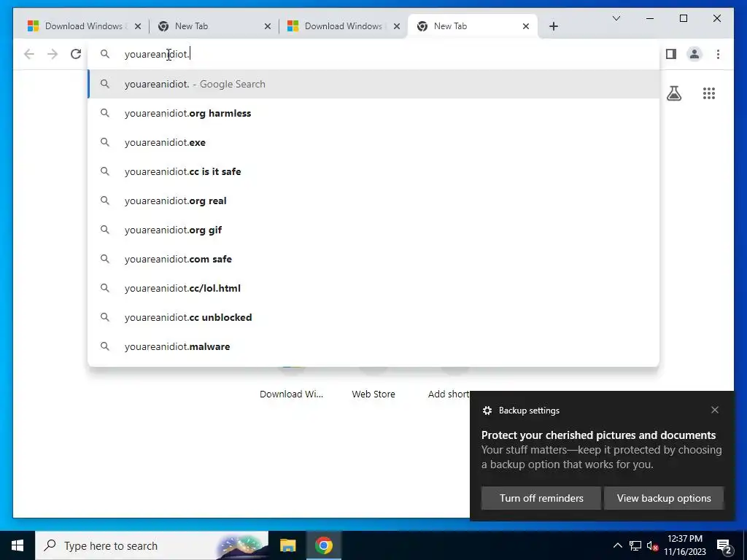
Task: Close the active New Tab tab
Action: pyautogui.click(x=526, y=26)
